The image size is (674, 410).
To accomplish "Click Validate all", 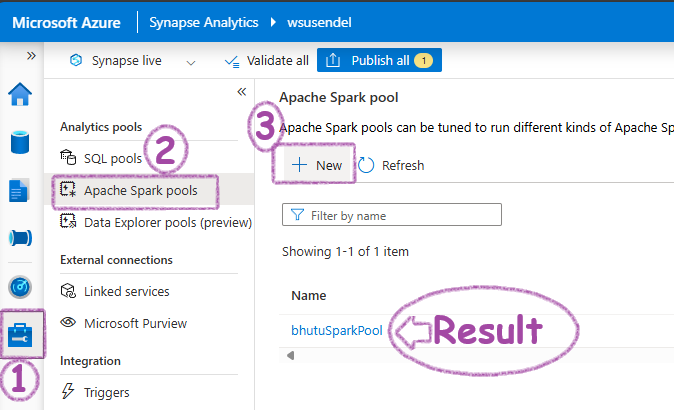I will tap(267, 61).
